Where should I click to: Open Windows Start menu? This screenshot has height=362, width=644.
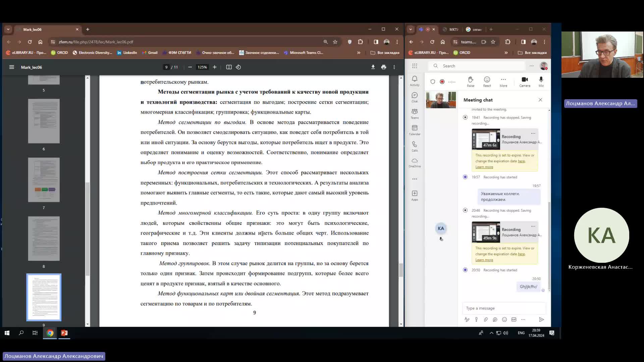[7, 333]
